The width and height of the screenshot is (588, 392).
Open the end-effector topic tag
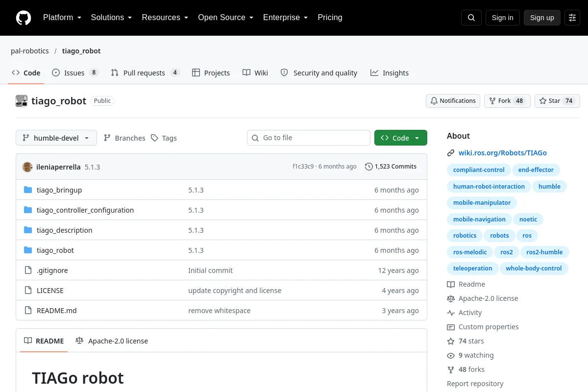pyautogui.click(x=536, y=170)
